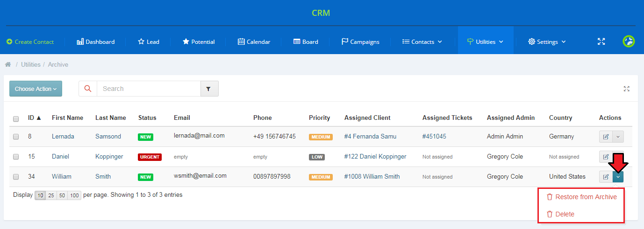This screenshot has width=644, height=229.
Task: Click country United States
Action: point(567,176)
